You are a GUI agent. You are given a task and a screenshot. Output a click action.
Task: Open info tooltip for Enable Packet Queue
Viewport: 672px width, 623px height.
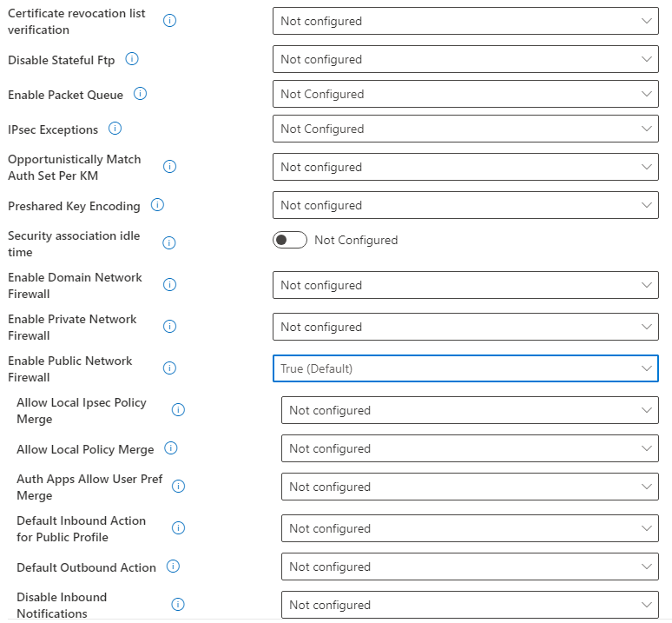140,94
